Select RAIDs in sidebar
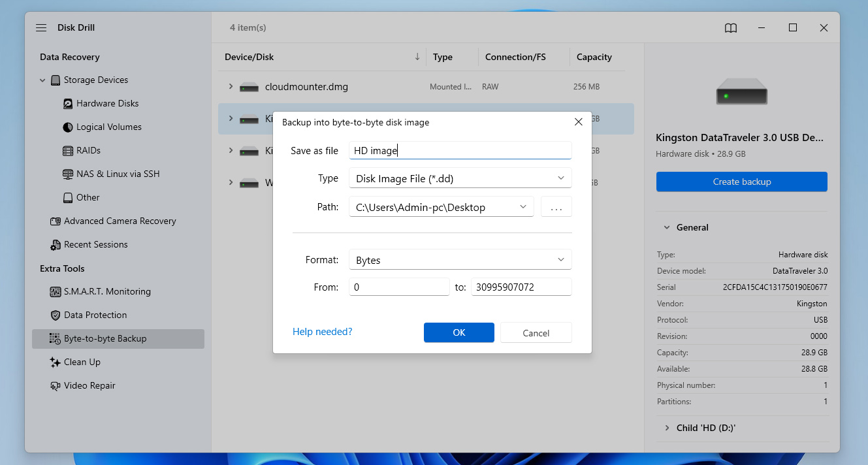Image resolution: width=868 pixels, height=465 pixels. [88, 151]
